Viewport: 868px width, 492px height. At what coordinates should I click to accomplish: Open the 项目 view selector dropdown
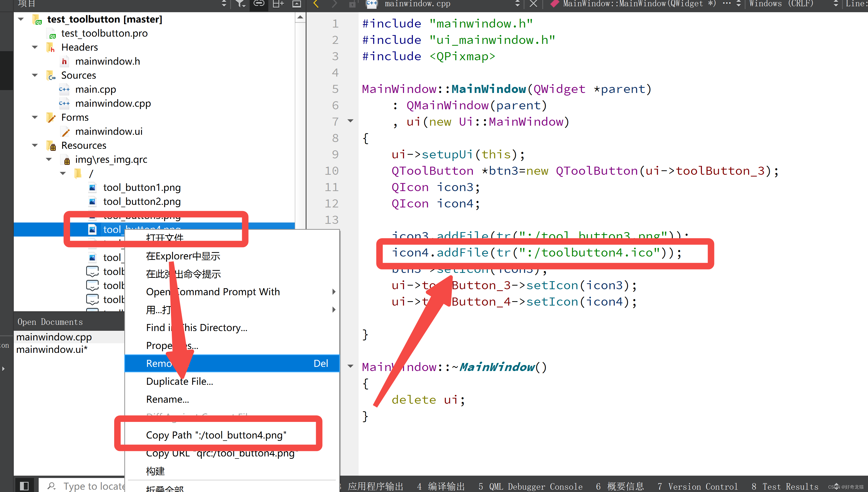(224, 3)
